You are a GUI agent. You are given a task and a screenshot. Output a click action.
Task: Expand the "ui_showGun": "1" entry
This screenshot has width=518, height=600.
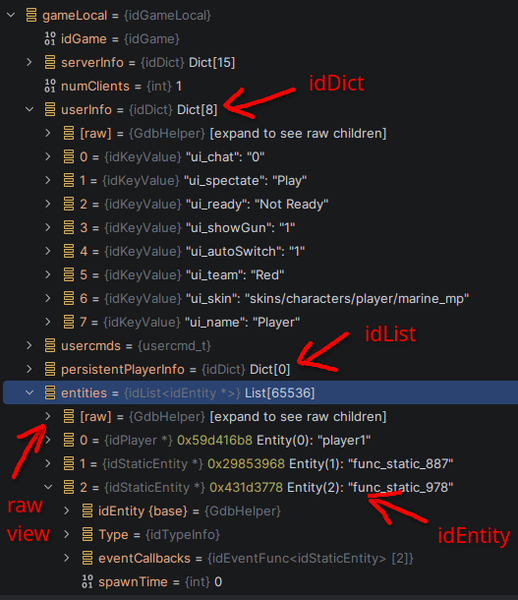48,227
